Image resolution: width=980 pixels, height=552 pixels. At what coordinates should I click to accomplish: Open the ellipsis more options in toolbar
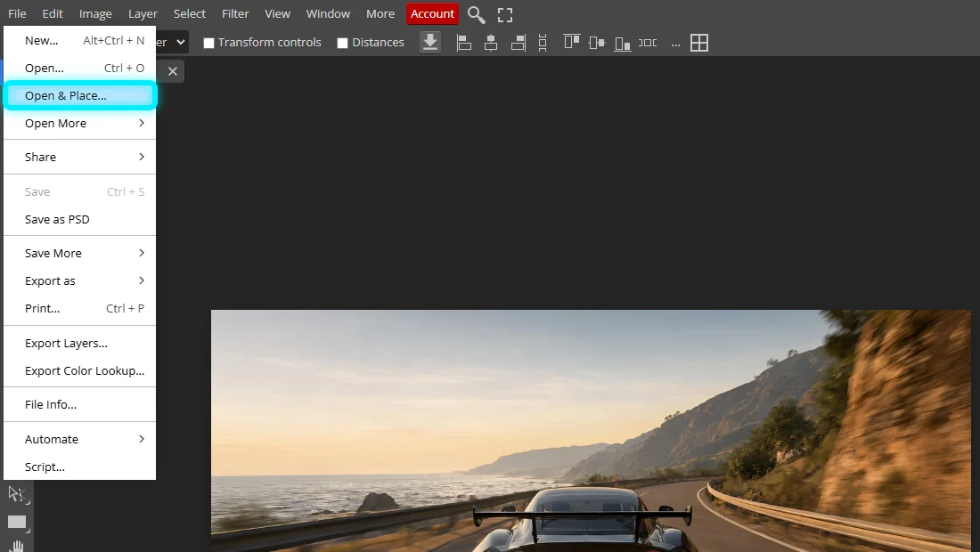[x=675, y=43]
